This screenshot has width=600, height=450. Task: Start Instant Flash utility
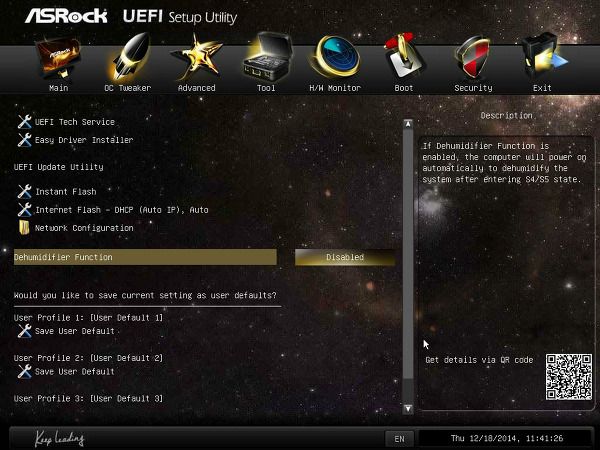(x=65, y=191)
